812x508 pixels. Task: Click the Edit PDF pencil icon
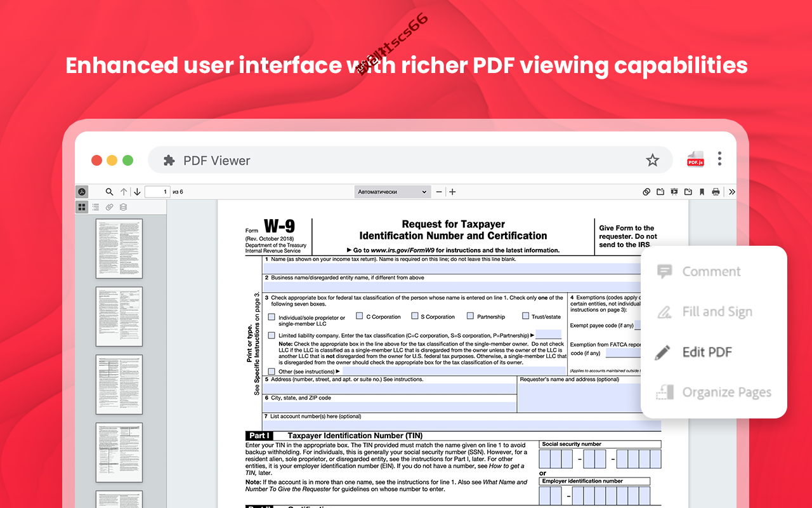(x=662, y=352)
